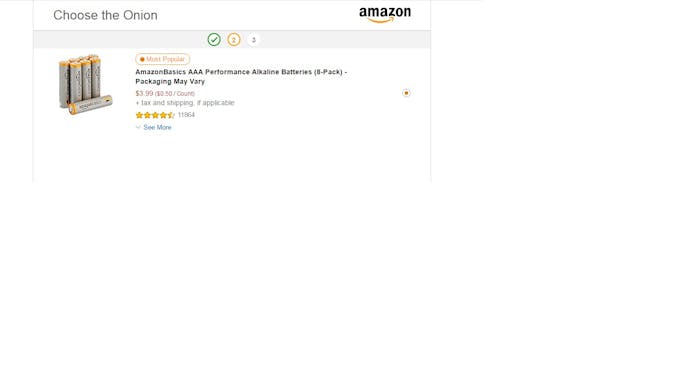Click the first gold rating star
680x382 pixels.
pyautogui.click(x=139, y=115)
